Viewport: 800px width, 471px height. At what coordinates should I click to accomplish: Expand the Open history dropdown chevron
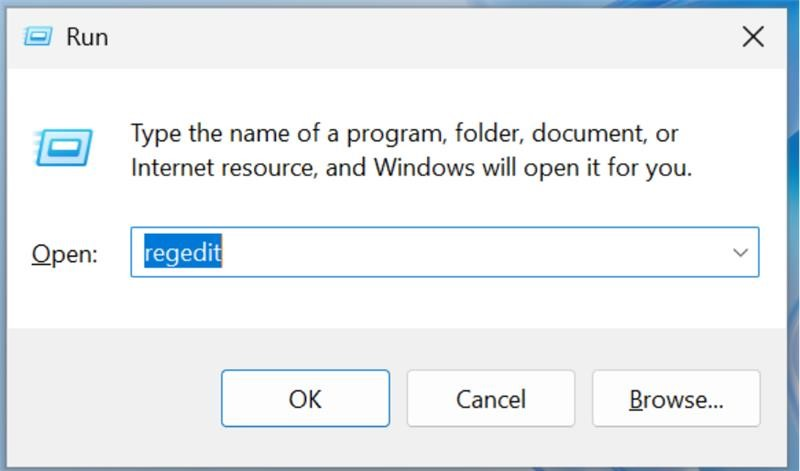pyautogui.click(x=740, y=252)
